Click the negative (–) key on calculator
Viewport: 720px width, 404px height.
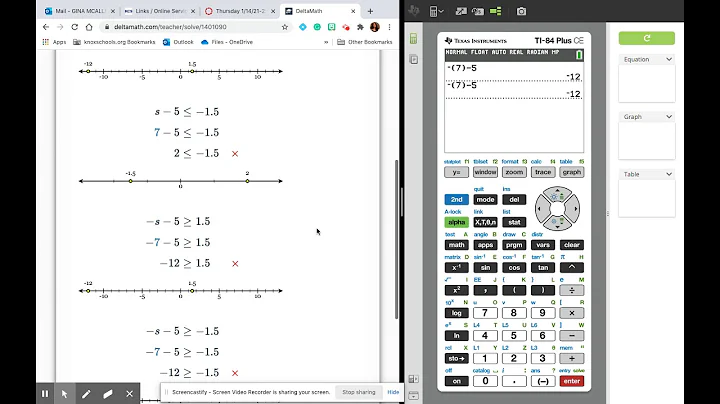point(543,381)
